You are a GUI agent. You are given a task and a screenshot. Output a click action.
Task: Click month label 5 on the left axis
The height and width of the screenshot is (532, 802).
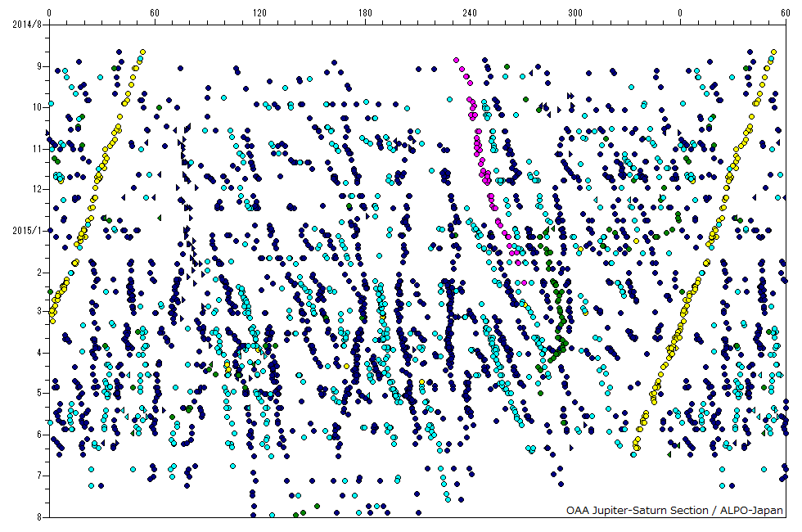[39, 394]
